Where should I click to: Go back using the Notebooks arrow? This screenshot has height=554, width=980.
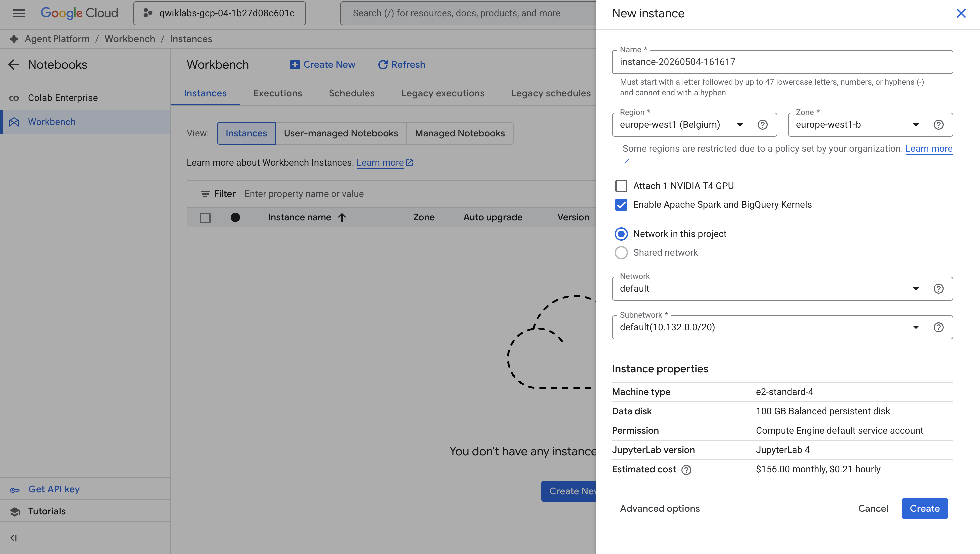(x=14, y=65)
